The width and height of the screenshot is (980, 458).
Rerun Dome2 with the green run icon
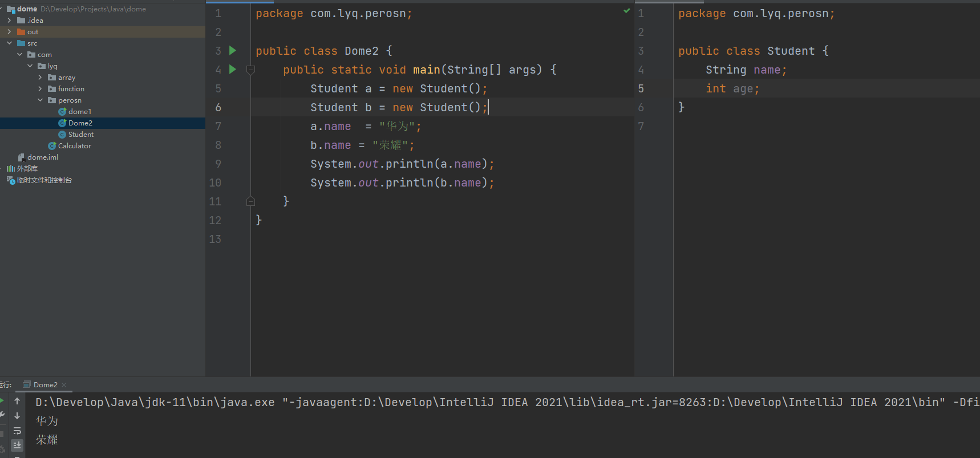(2, 401)
